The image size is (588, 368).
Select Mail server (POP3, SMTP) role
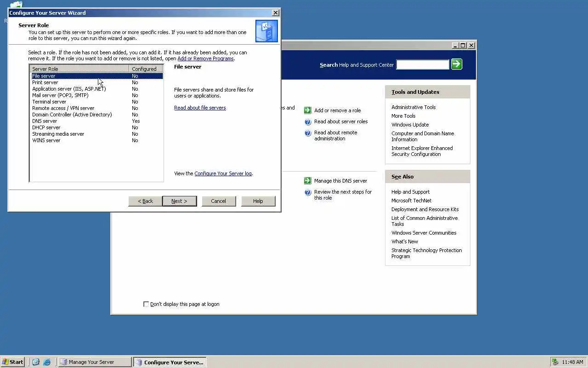pos(97,95)
